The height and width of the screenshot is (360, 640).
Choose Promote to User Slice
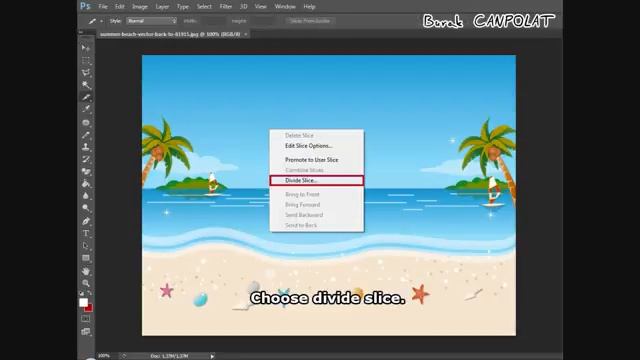click(317, 160)
